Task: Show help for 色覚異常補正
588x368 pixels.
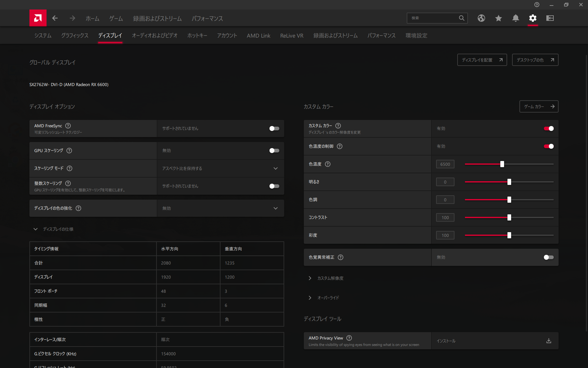Action: click(341, 257)
